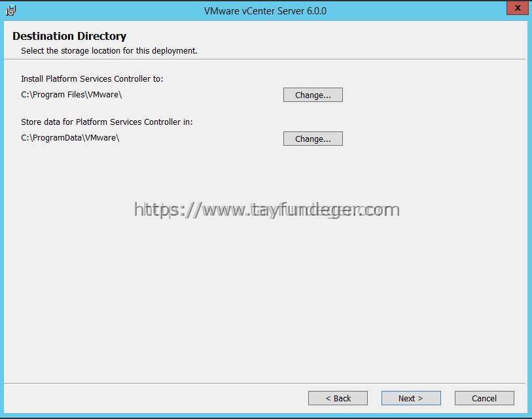Proceed with the Next button
Screen dimensions: 532x419
pos(411,398)
